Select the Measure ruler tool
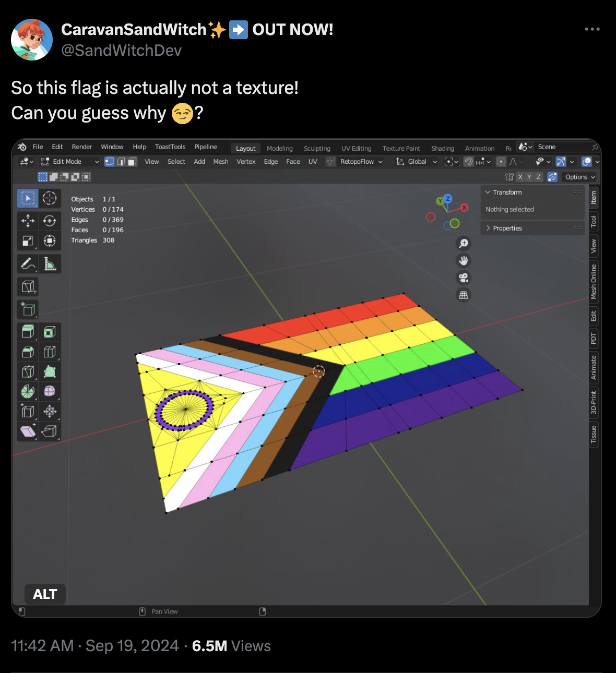The image size is (616, 673). pyautogui.click(x=50, y=264)
